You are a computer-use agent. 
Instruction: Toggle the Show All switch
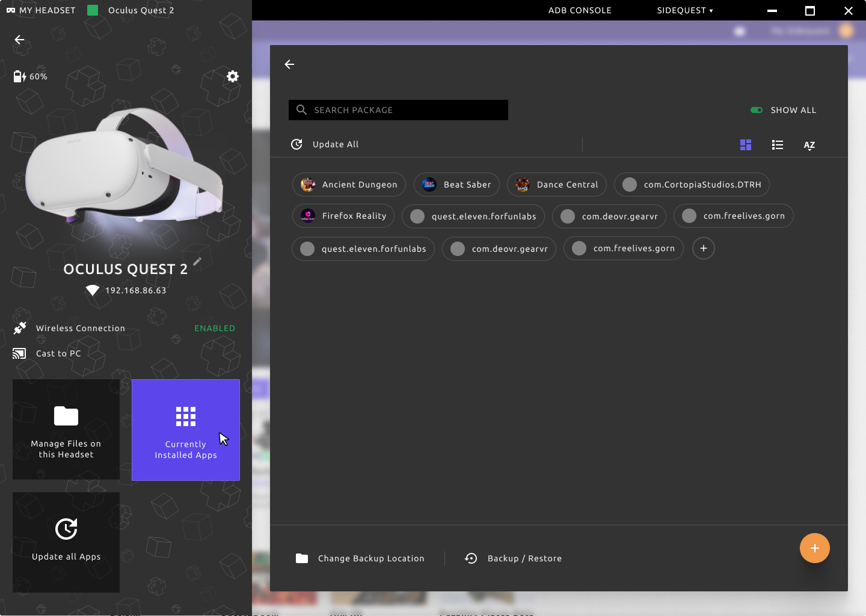pos(757,110)
